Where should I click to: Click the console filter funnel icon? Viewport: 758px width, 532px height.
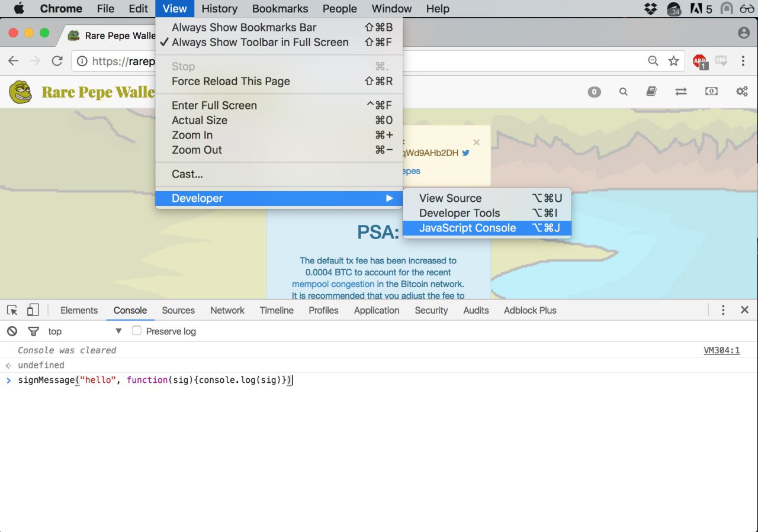(x=34, y=331)
